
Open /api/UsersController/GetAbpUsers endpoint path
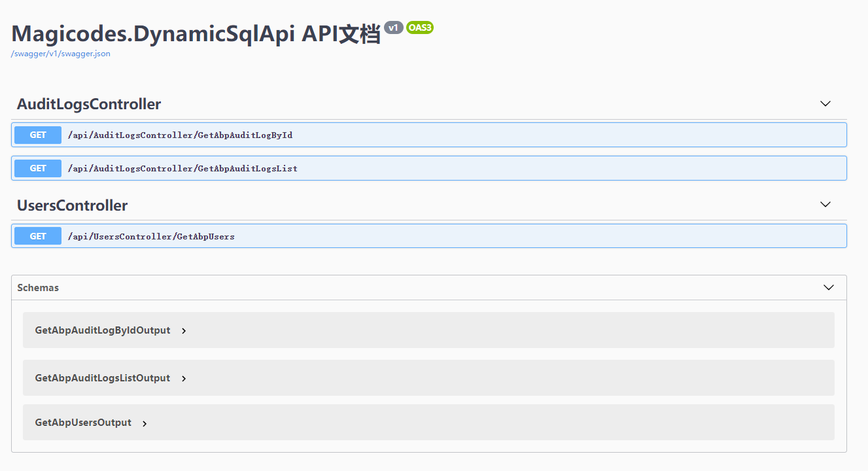click(x=151, y=237)
